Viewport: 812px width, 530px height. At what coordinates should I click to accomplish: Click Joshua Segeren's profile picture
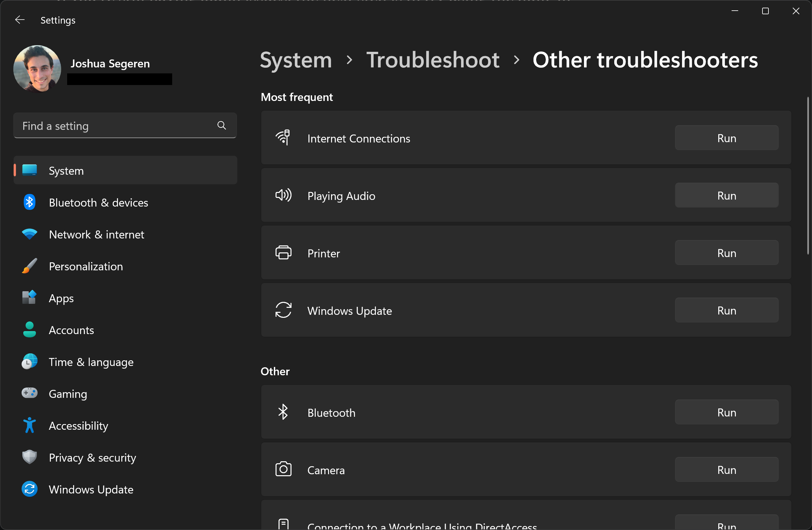tap(37, 69)
